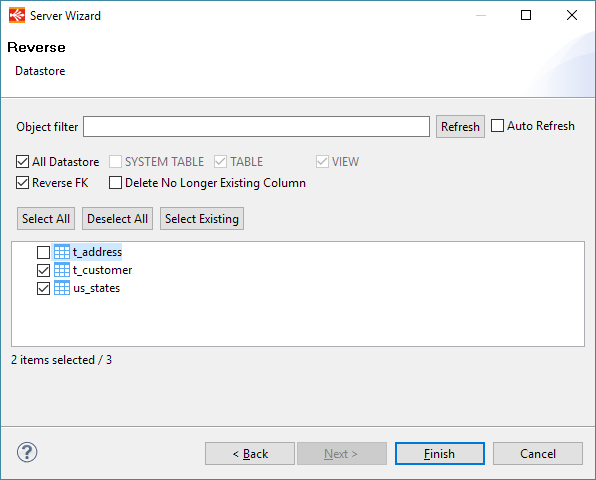The width and height of the screenshot is (596, 480).
Task: Click the us_states table icon
Action: [x=62, y=288]
